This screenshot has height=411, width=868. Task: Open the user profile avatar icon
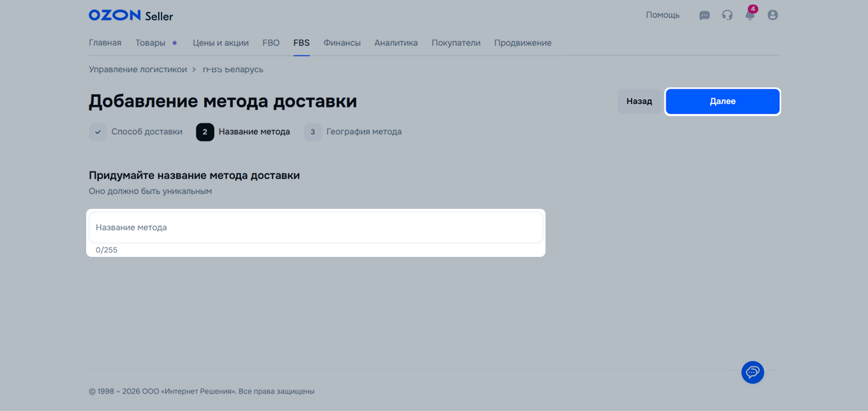(773, 15)
